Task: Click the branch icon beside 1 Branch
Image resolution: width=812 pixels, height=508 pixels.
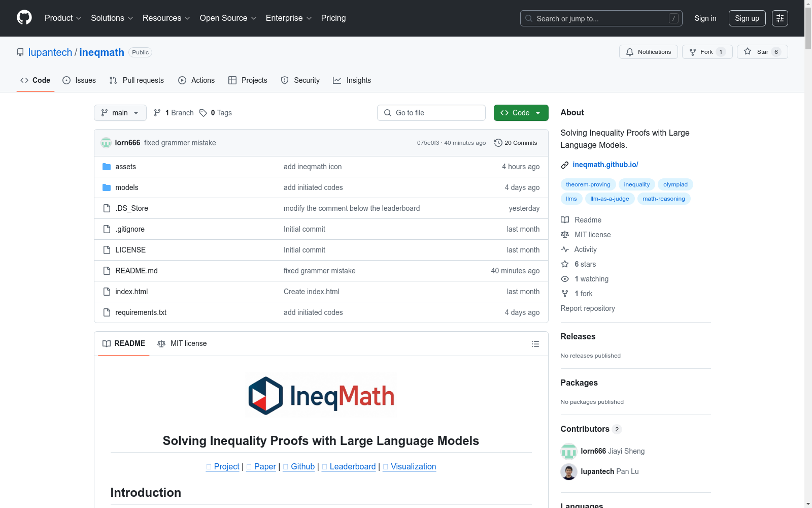Action: pos(157,113)
